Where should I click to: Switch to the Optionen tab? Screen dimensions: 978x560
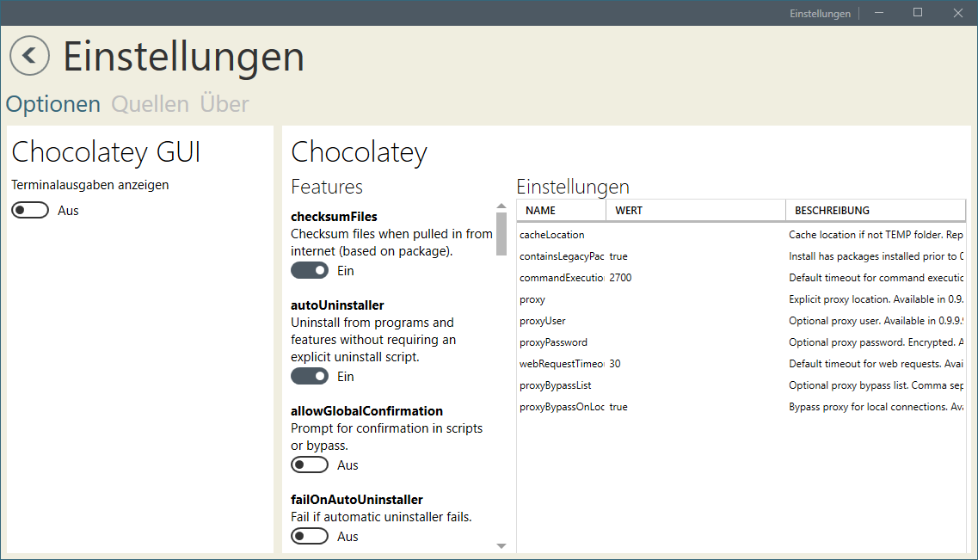[53, 104]
